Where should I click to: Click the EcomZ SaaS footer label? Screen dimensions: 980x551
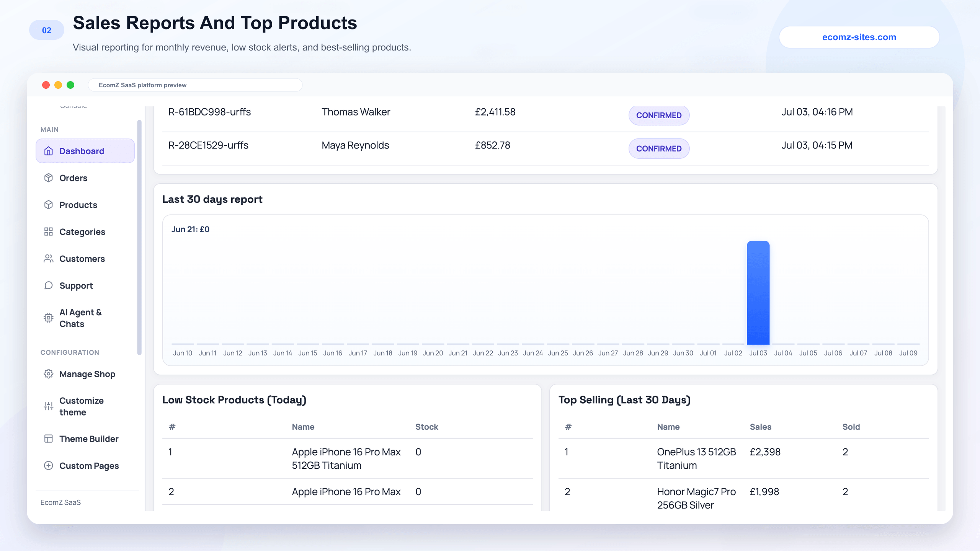[x=60, y=502]
